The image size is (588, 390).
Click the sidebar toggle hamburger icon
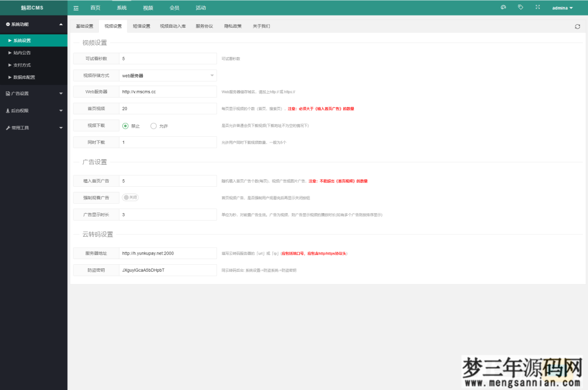tap(75, 7)
